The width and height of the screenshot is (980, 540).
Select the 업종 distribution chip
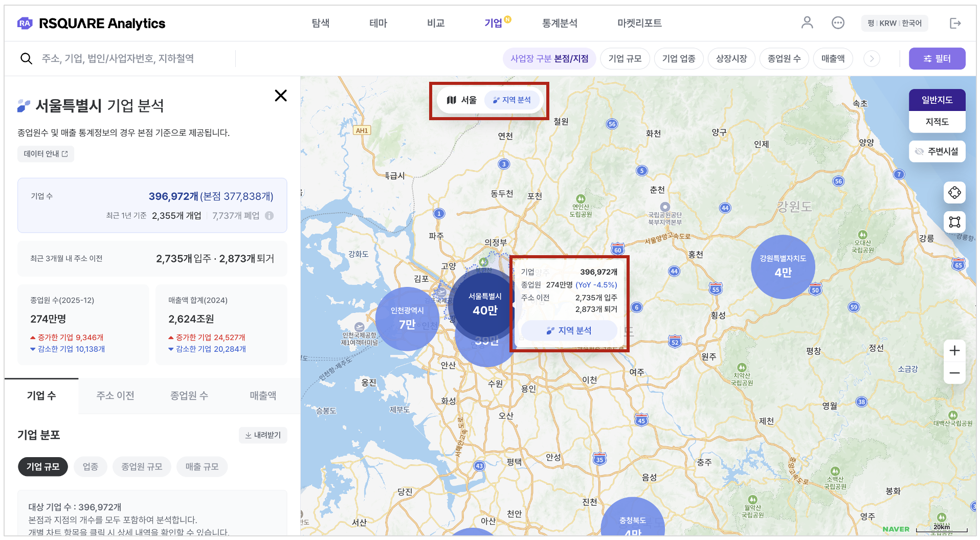point(91,466)
